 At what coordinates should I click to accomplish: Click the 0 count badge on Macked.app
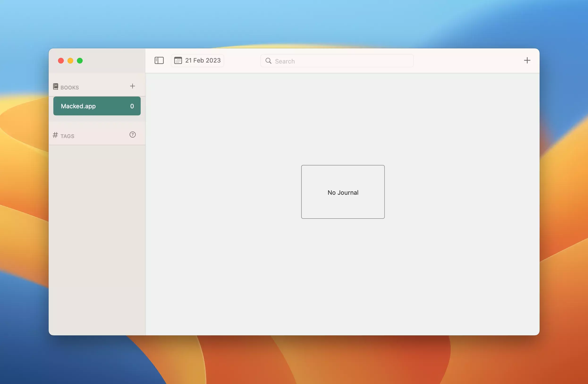tap(132, 106)
